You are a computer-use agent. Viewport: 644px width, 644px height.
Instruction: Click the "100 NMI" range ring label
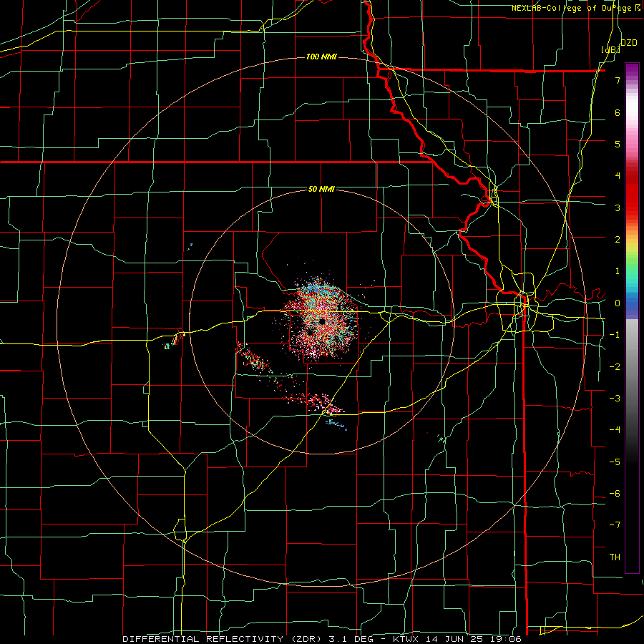321,57
